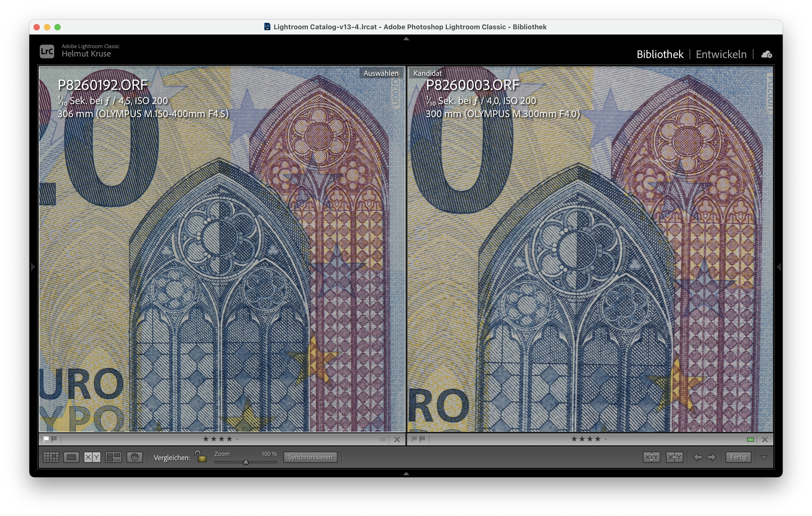This screenshot has width=812, height=516.
Task: Click the Kandidat candidate image
Action: (590, 249)
